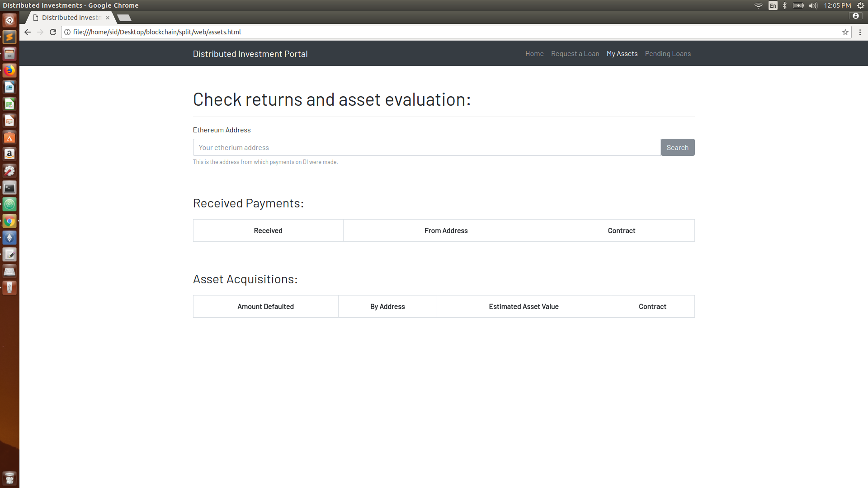Go to the Home nav link
Viewport: 868px width, 488px height.
click(x=534, y=54)
